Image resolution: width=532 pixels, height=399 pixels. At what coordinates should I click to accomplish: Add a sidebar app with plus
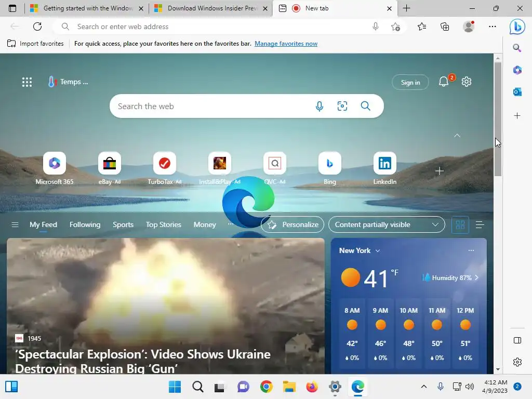point(517,116)
